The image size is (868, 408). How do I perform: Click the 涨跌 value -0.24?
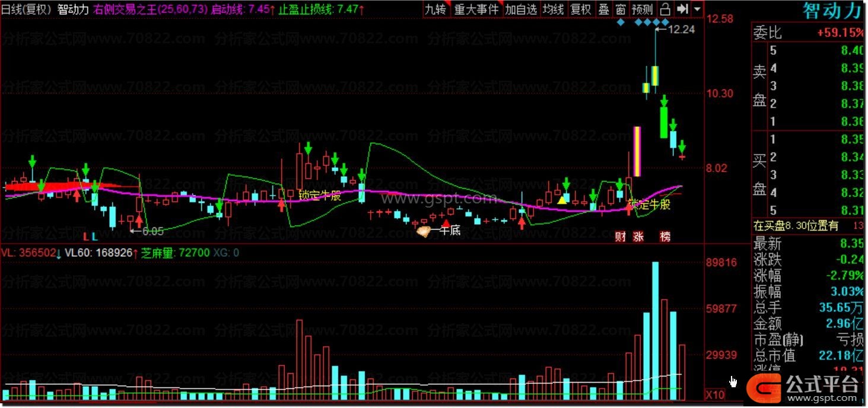tap(850, 260)
